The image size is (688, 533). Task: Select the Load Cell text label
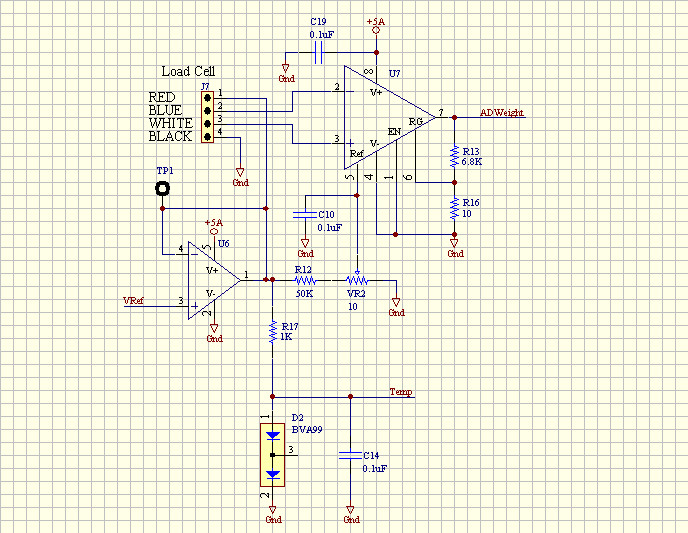coord(188,71)
